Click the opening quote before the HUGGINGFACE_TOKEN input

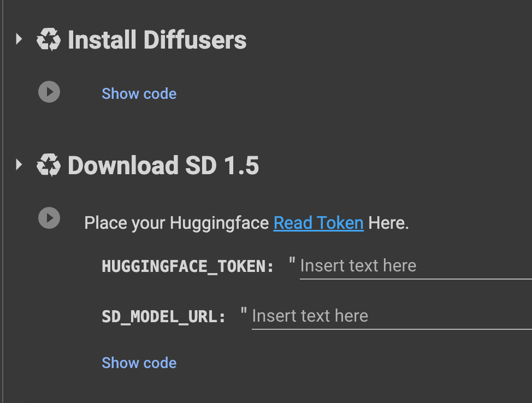click(x=292, y=261)
